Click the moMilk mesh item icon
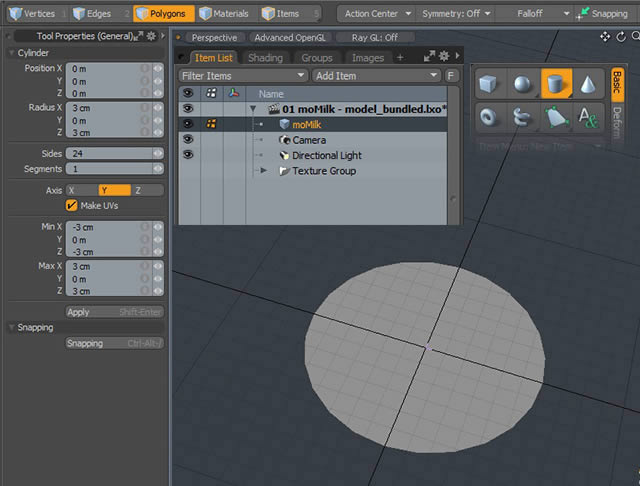640x486 pixels. point(284,124)
